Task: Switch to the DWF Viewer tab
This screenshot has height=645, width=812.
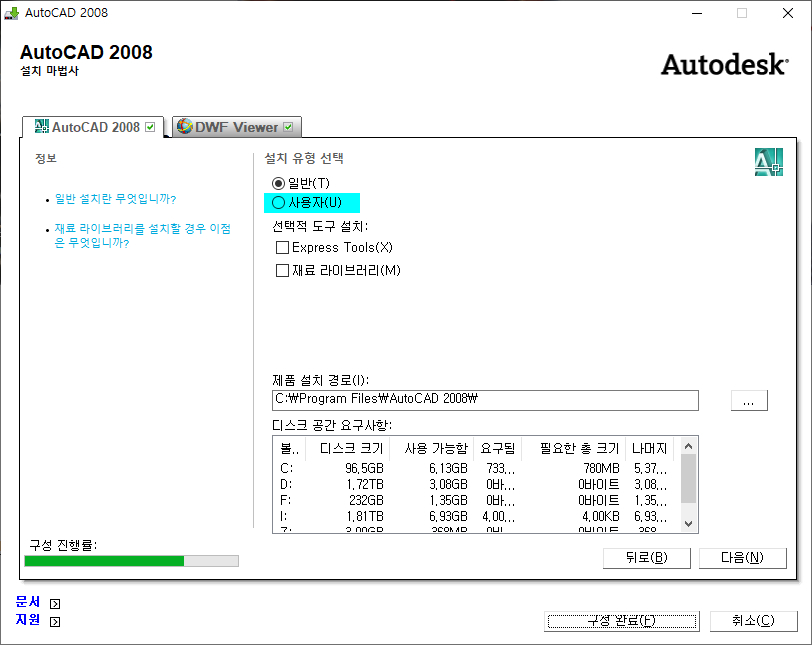Action: point(237,127)
